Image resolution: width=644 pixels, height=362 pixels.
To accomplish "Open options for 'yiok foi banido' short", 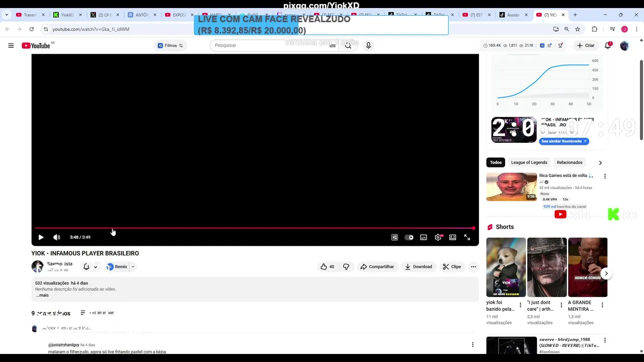I will click(x=520, y=305).
